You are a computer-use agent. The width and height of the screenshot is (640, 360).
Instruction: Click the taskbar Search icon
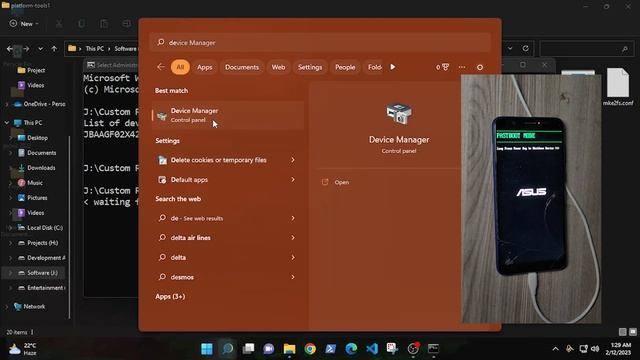[228, 349]
